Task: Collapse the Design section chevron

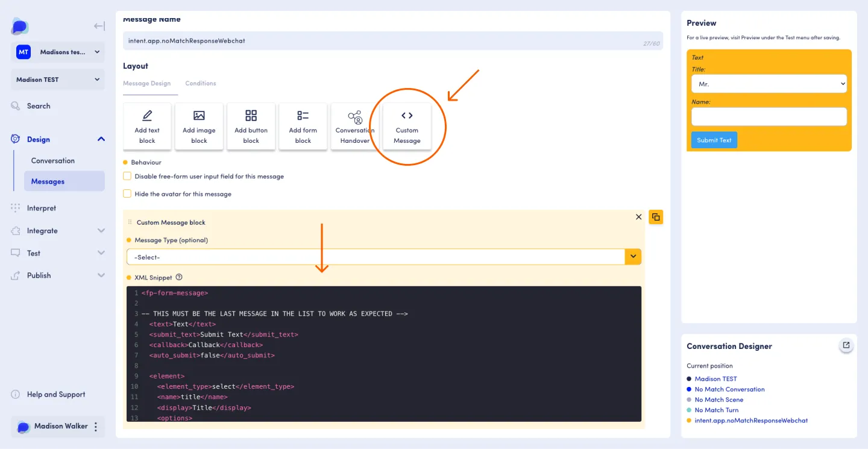Action: click(101, 139)
